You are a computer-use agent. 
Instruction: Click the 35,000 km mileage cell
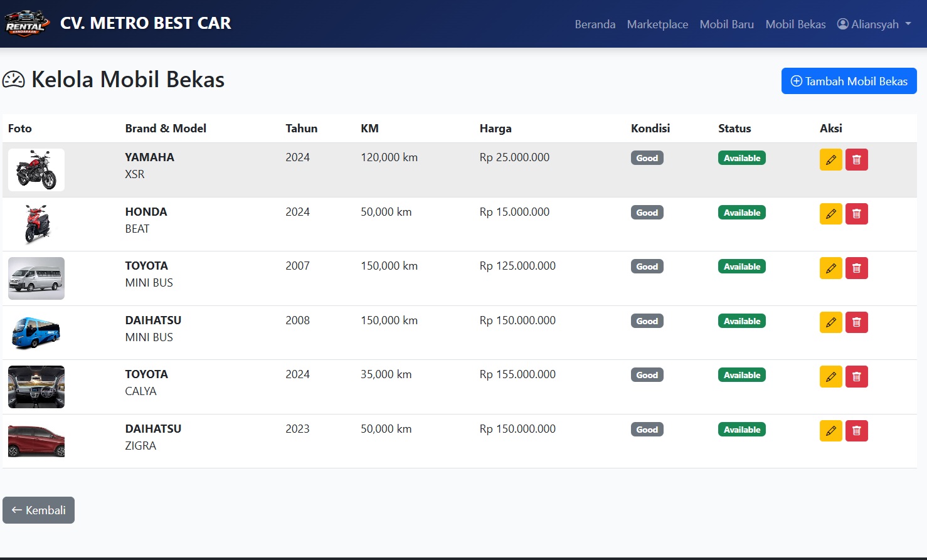pyautogui.click(x=386, y=374)
